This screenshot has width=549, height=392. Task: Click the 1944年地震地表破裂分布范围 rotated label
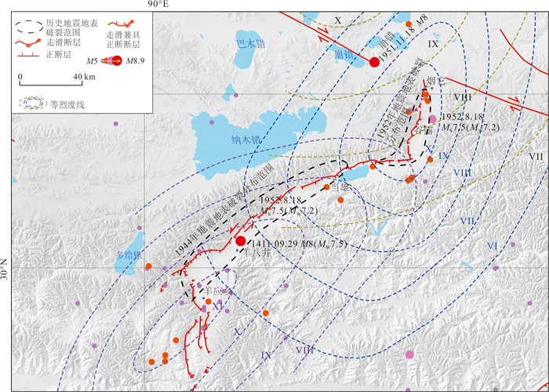(224, 209)
